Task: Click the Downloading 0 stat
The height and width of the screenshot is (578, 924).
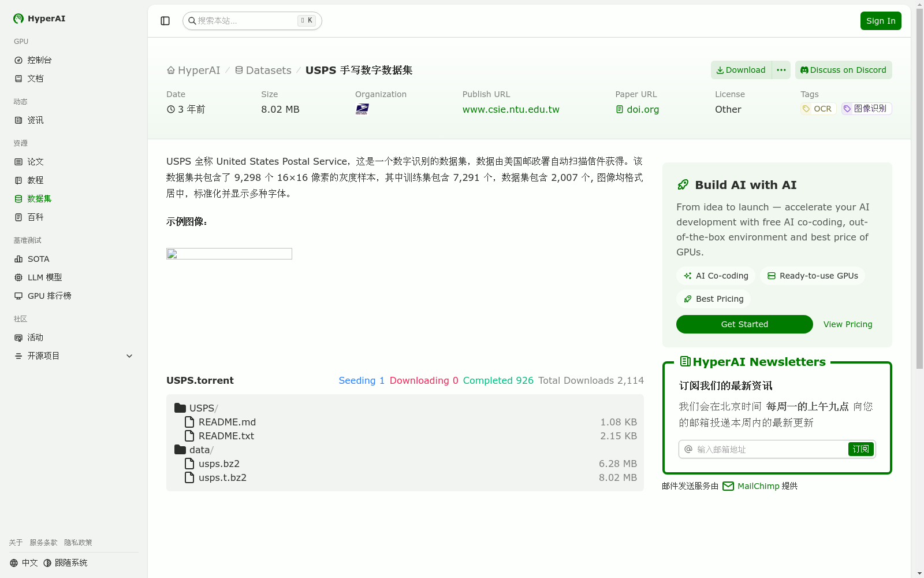Action: pyautogui.click(x=424, y=380)
